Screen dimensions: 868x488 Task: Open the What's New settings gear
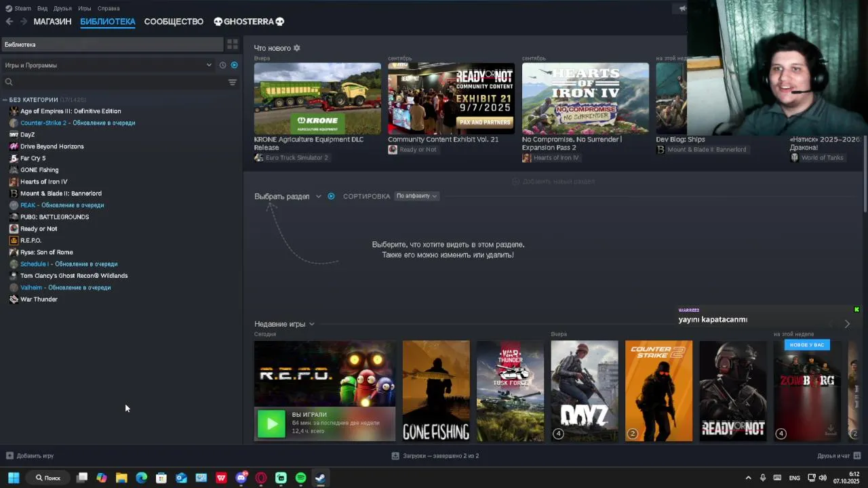click(296, 48)
